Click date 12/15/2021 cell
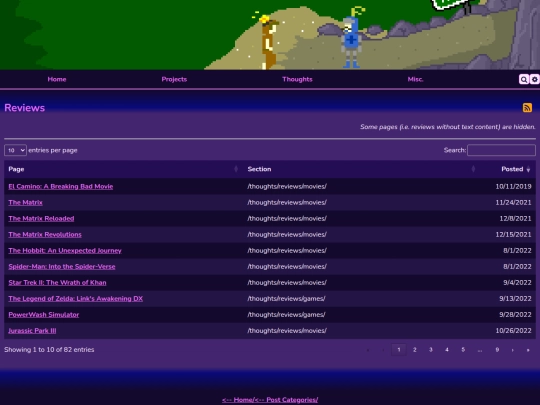This screenshot has height=405, width=540. coord(513,235)
